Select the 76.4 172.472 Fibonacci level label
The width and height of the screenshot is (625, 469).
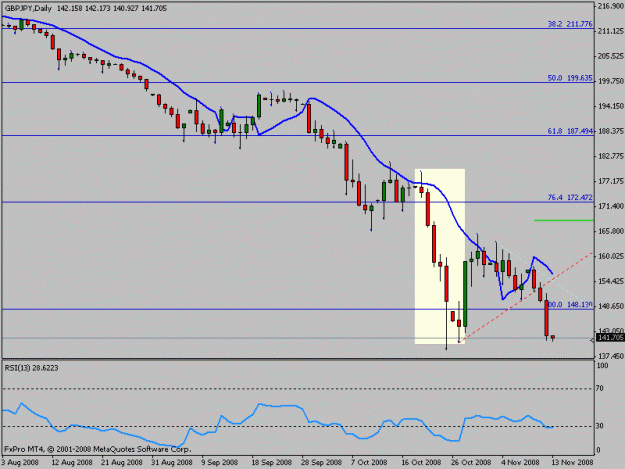tap(570, 197)
